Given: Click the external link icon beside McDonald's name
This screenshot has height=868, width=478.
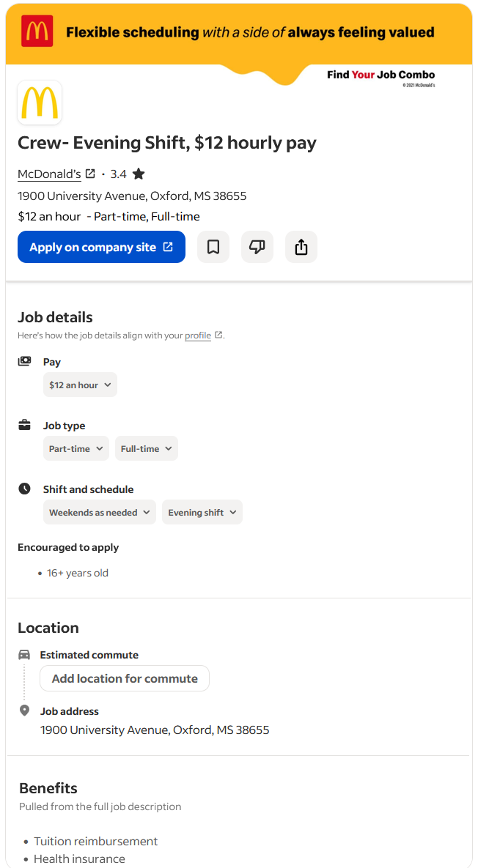Looking at the screenshot, I should (90, 174).
